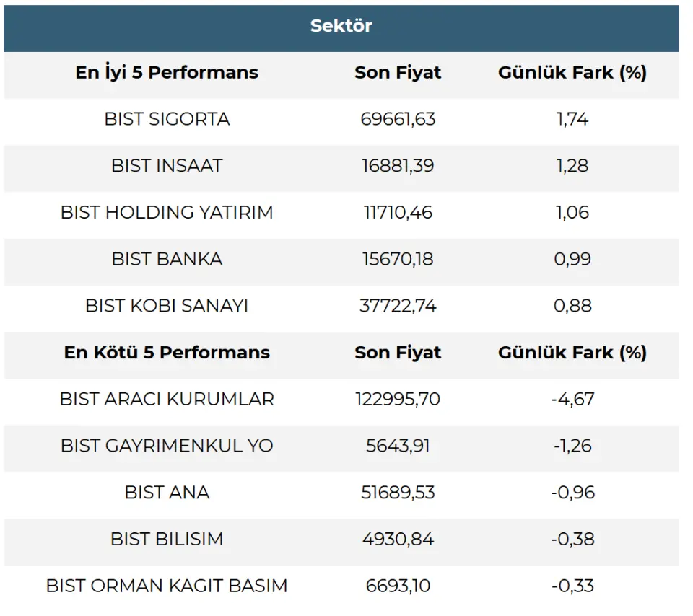This screenshot has width=693, height=616.
Task: Click the lower Günlük Fark (%) column header
Action: pos(572,353)
